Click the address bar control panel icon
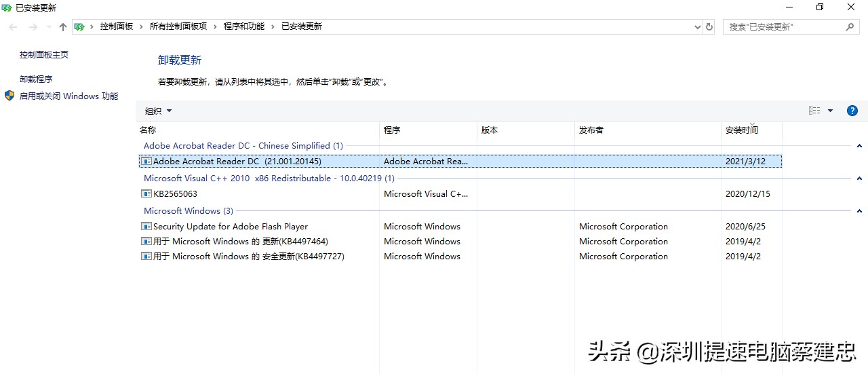The width and height of the screenshot is (868, 374). tap(80, 26)
